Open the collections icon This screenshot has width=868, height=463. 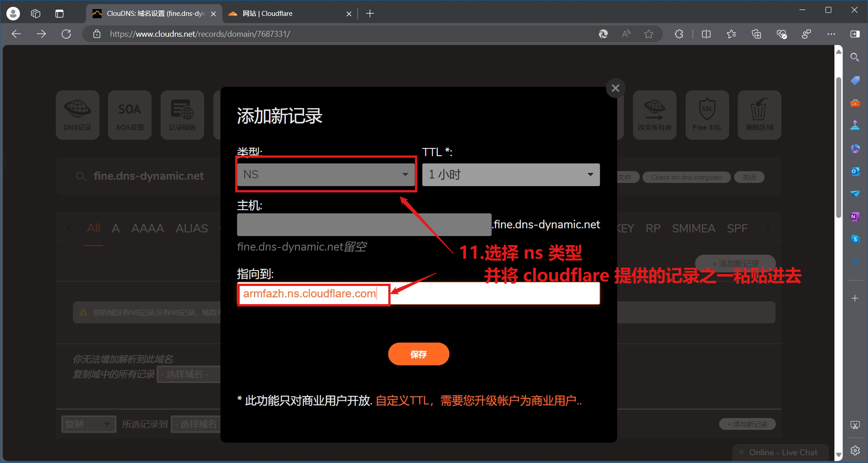756,34
